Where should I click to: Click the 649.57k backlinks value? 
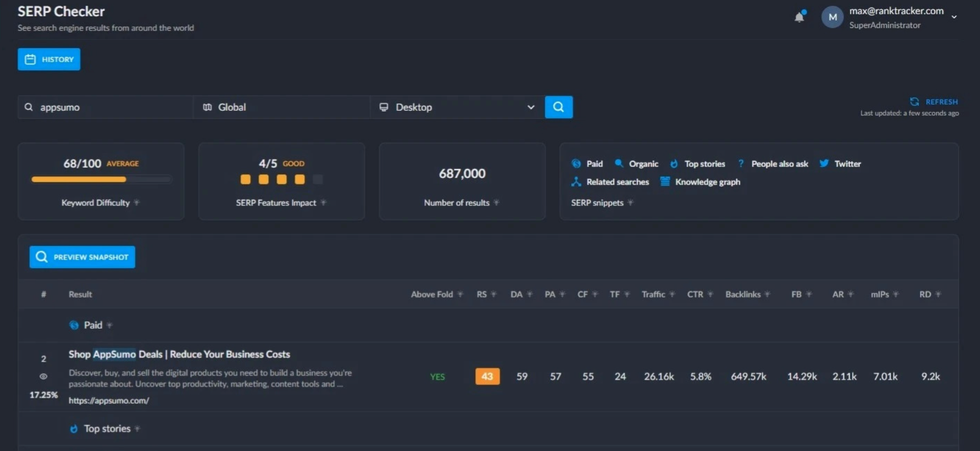[x=748, y=377]
